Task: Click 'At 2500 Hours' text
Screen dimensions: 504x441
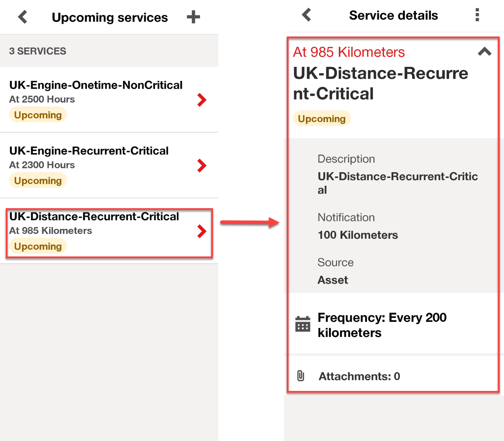Action: (x=42, y=99)
